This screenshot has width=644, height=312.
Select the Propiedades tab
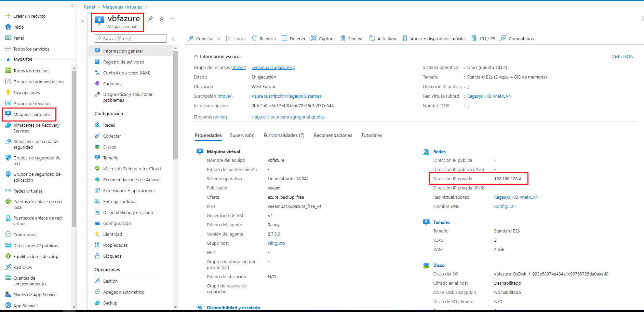coord(208,135)
